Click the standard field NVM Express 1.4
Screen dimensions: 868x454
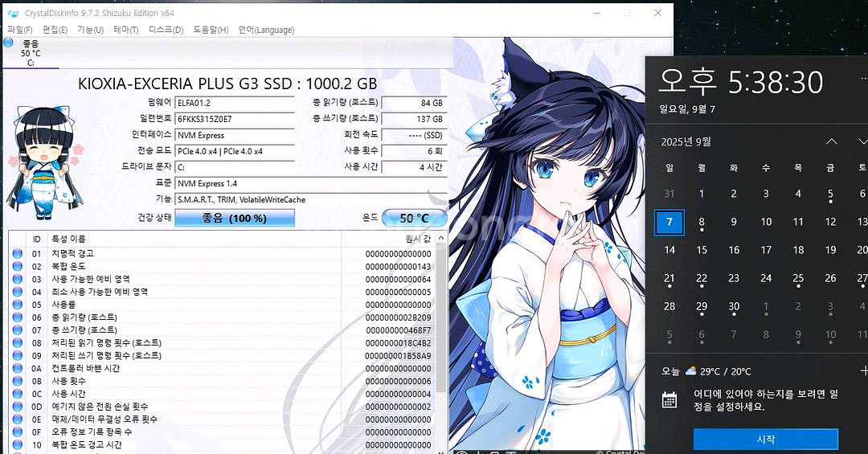[x=311, y=183]
